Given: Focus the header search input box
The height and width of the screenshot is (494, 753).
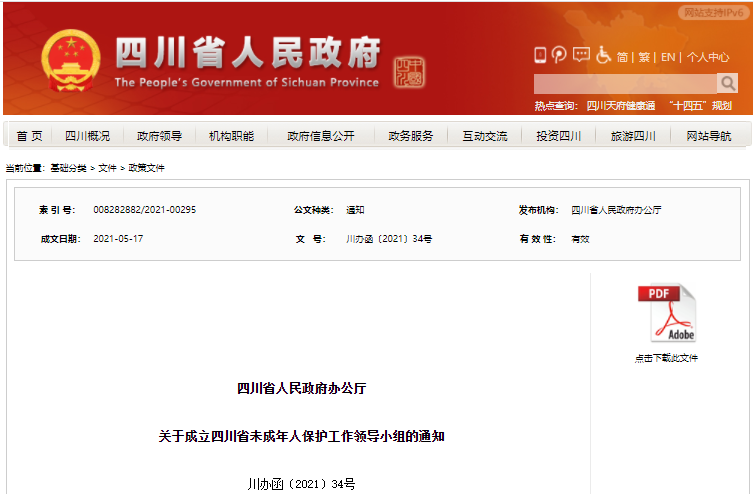Looking at the screenshot, I should tap(624, 83).
